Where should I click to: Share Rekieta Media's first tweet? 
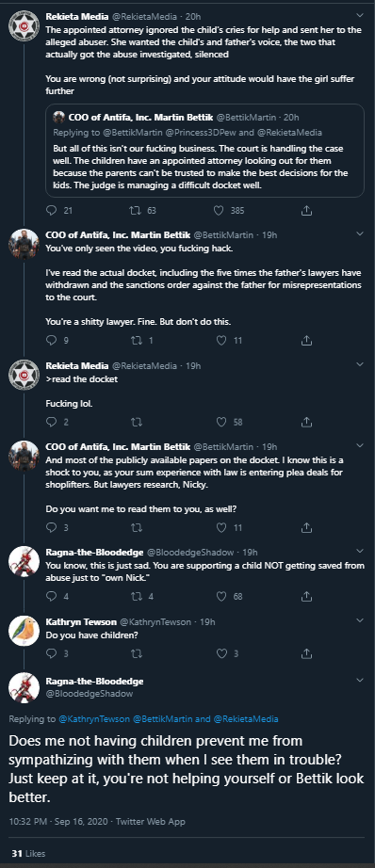pyautogui.click(x=306, y=210)
